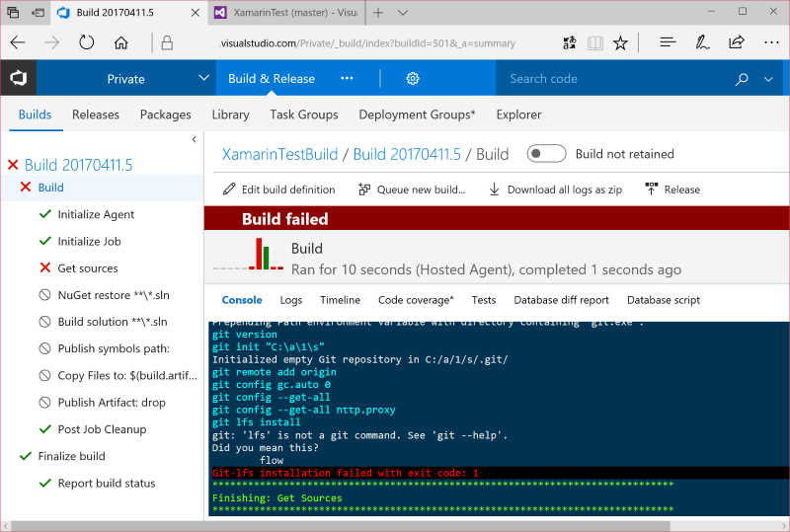
Task: Click Edit build definition
Action: tap(278, 190)
